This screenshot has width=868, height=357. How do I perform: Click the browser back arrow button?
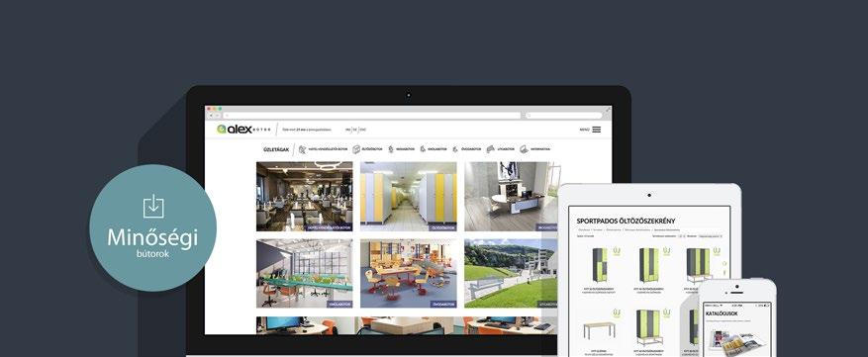[x=211, y=116]
